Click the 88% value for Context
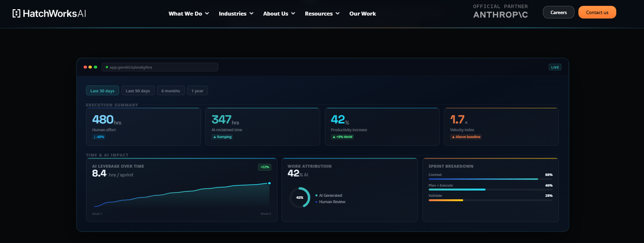This screenshot has width=644, height=243. 549,174
